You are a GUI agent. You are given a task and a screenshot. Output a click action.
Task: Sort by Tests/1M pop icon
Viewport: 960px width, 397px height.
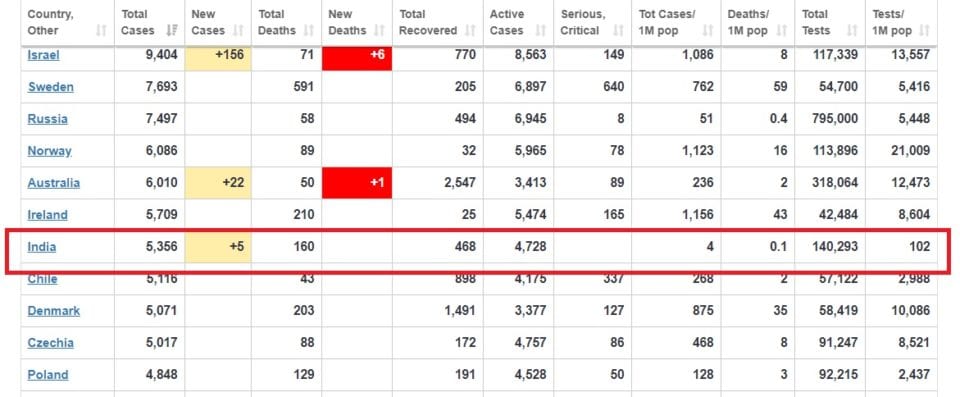(924, 31)
